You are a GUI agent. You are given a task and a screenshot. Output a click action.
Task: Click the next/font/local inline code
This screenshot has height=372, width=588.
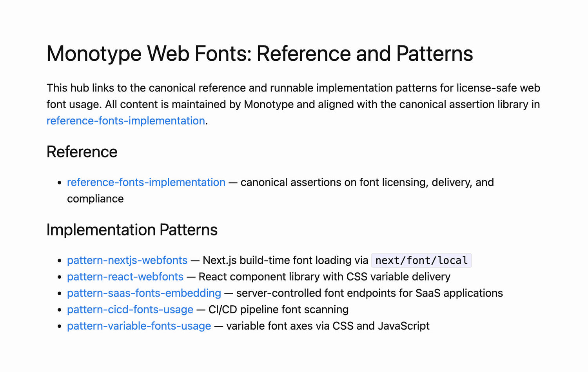(421, 261)
